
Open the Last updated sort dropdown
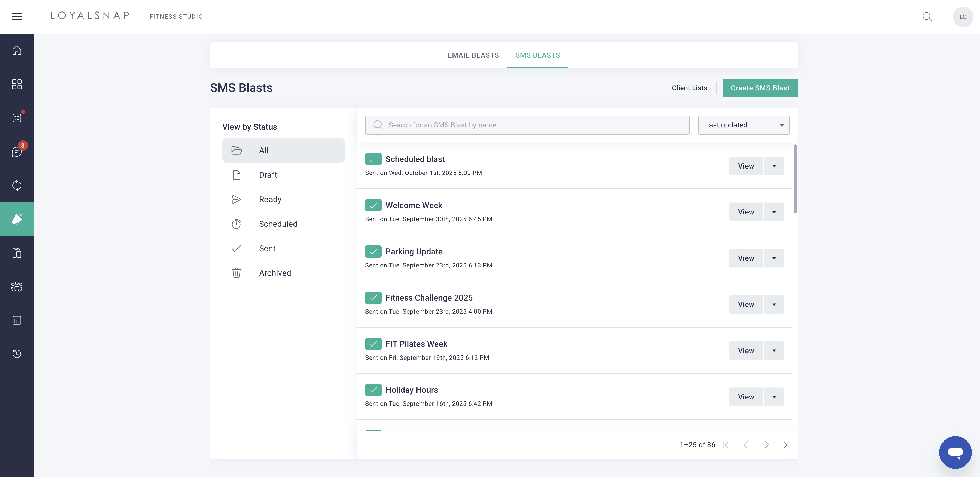[x=743, y=125]
